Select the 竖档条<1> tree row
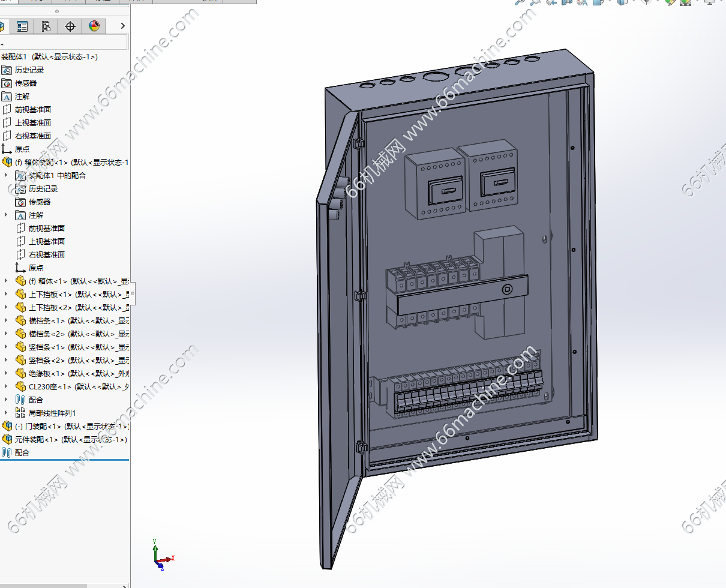This screenshot has width=726, height=588. [x=72, y=347]
